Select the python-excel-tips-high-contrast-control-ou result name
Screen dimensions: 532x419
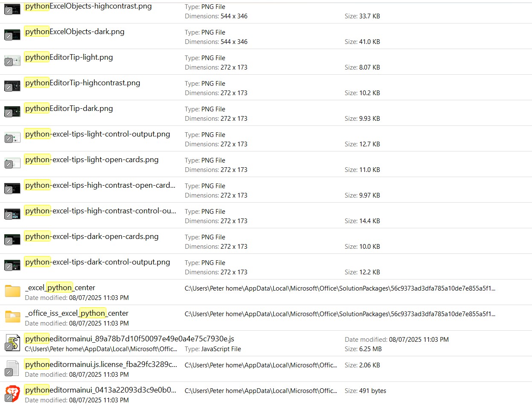coord(101,211)
